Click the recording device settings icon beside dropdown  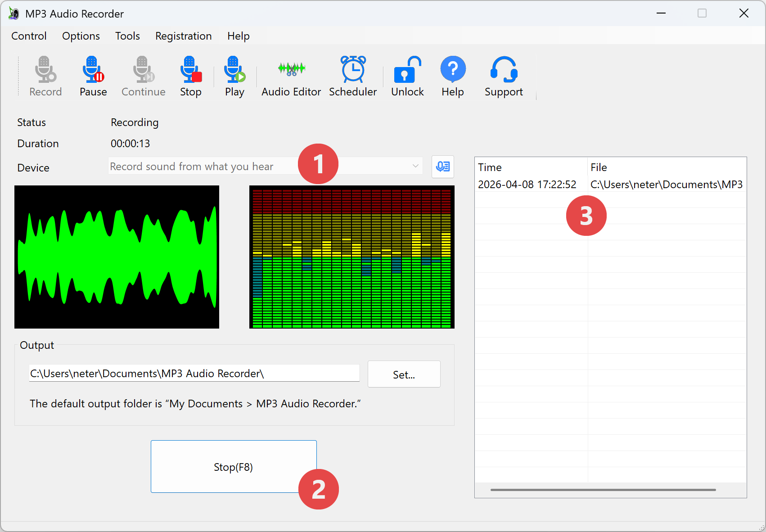click(443, 167)
